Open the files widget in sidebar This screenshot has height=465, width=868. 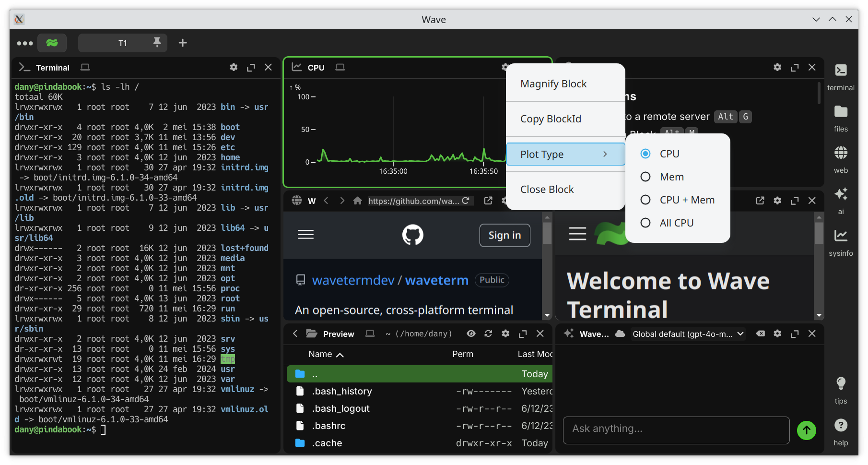tap(841, 118)
